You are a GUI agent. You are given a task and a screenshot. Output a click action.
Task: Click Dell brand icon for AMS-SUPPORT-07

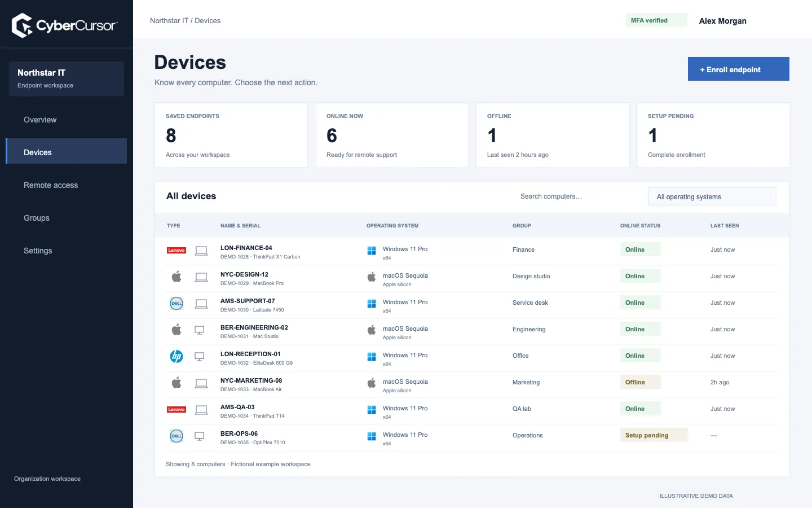(x=176, y=303)
